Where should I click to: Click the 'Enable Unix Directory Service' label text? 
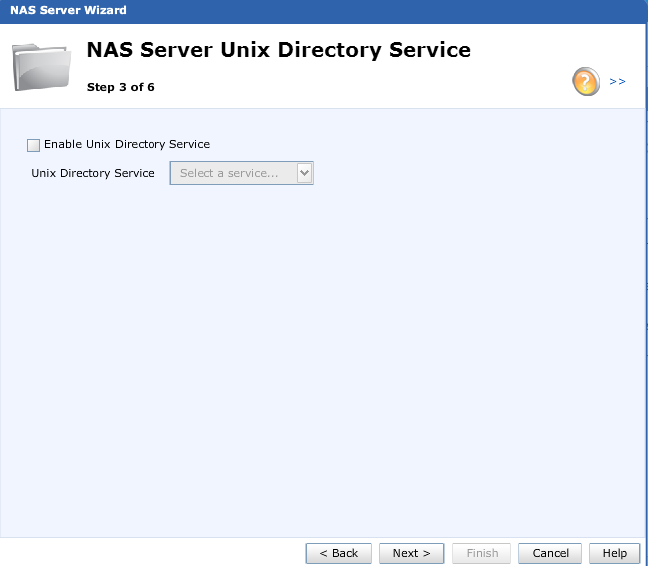point(127,144)
